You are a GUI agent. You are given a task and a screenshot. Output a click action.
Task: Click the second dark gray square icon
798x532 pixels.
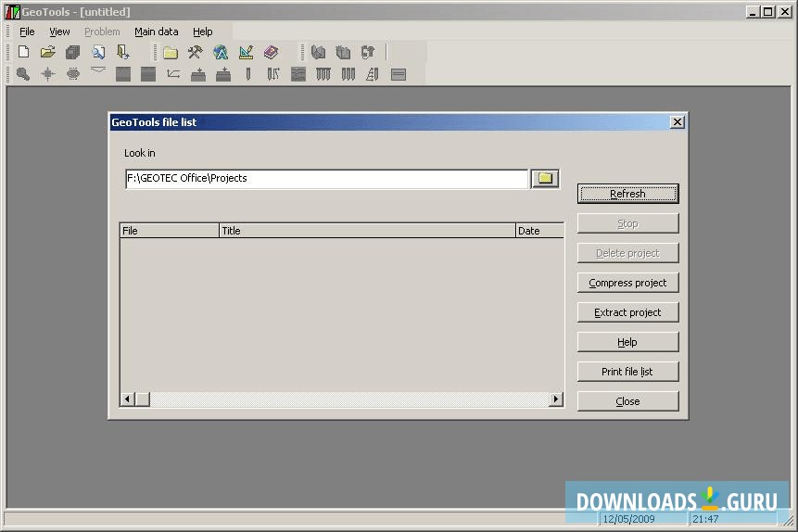click(x=148, y=74)
